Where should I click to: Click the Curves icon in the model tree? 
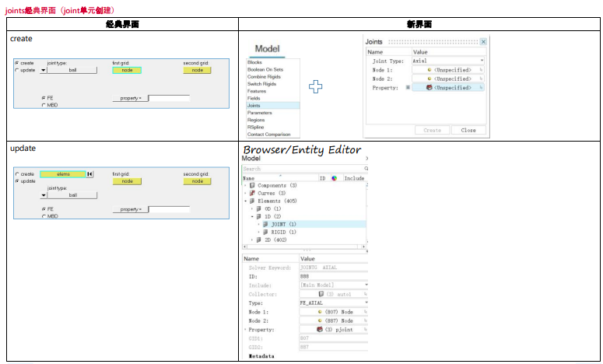pos(252,193)
